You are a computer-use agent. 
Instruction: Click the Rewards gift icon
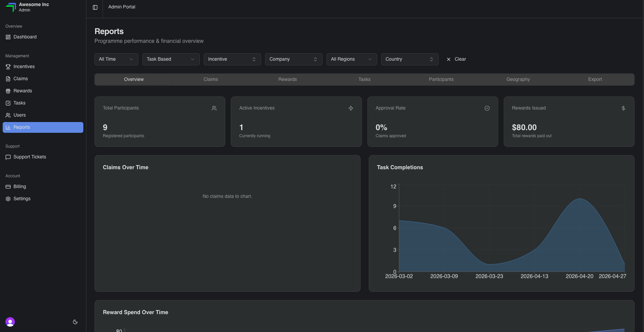[8, 91]
